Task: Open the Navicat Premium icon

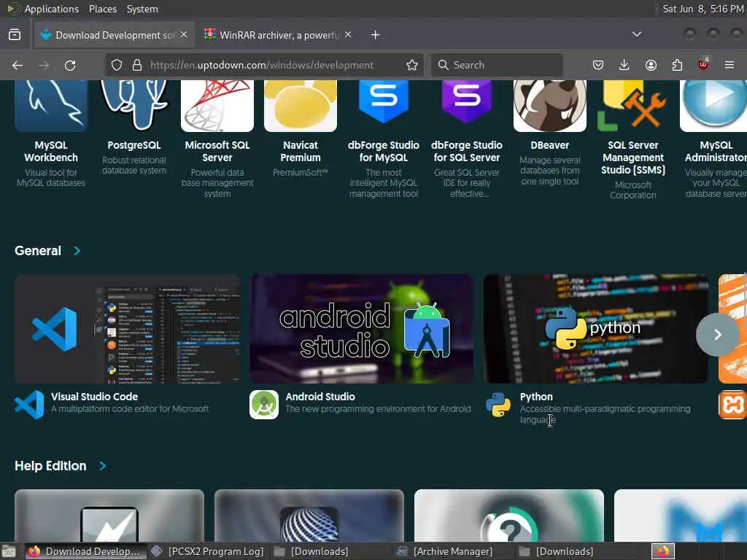Action: click(x=300, y=106)
